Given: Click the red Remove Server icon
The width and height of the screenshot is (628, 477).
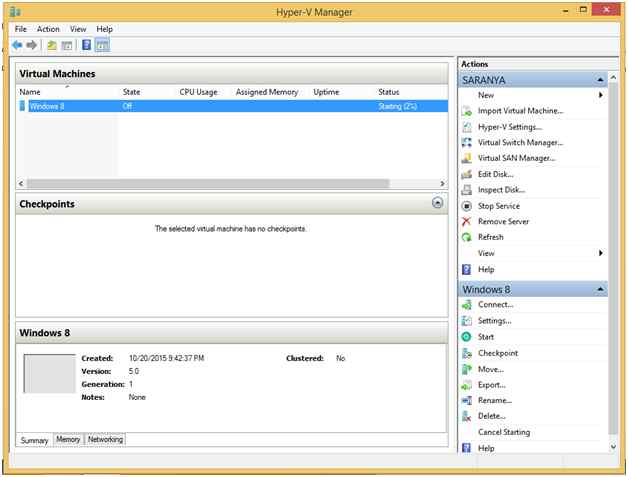Looking at the screenshot, I should tap(467, 221).
